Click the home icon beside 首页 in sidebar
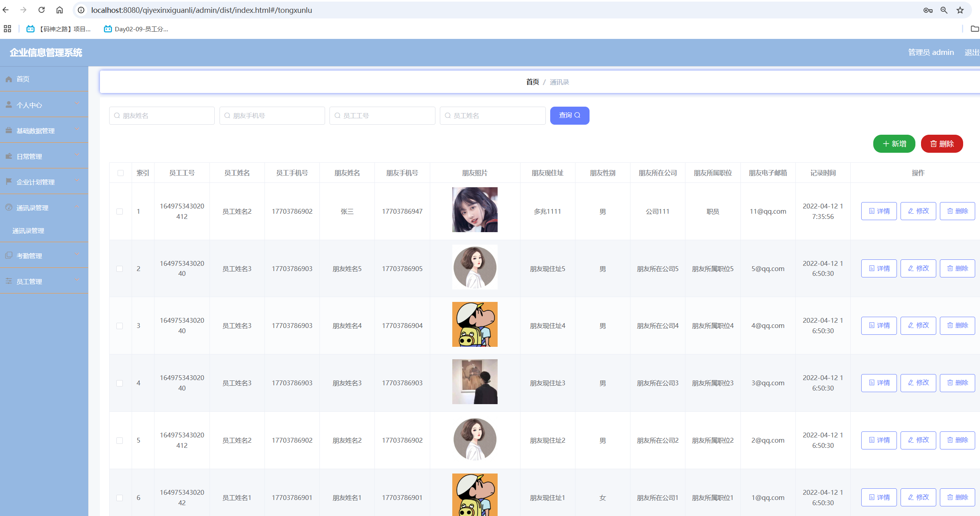The image size is (980, 516). click(9, 79)
